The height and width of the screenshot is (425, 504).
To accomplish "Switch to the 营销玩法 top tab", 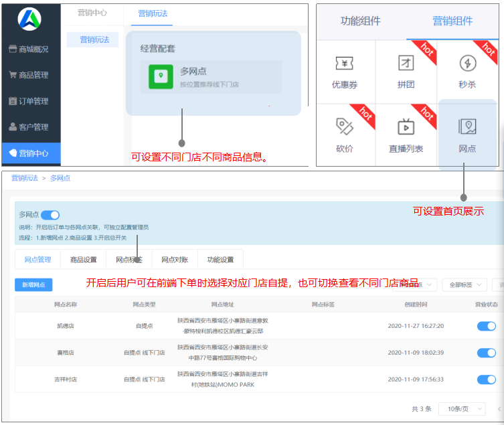I will click(x=153, y=13).
